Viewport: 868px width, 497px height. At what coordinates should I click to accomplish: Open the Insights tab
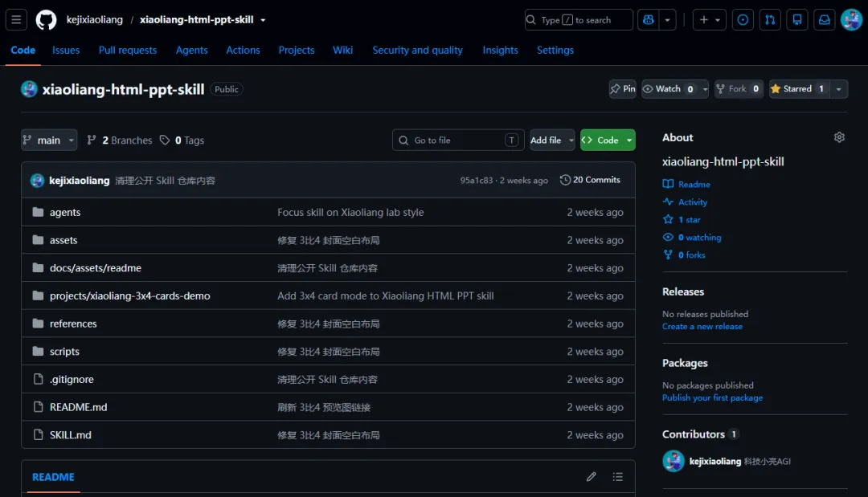pyautogui.click(x=500, y=50)
